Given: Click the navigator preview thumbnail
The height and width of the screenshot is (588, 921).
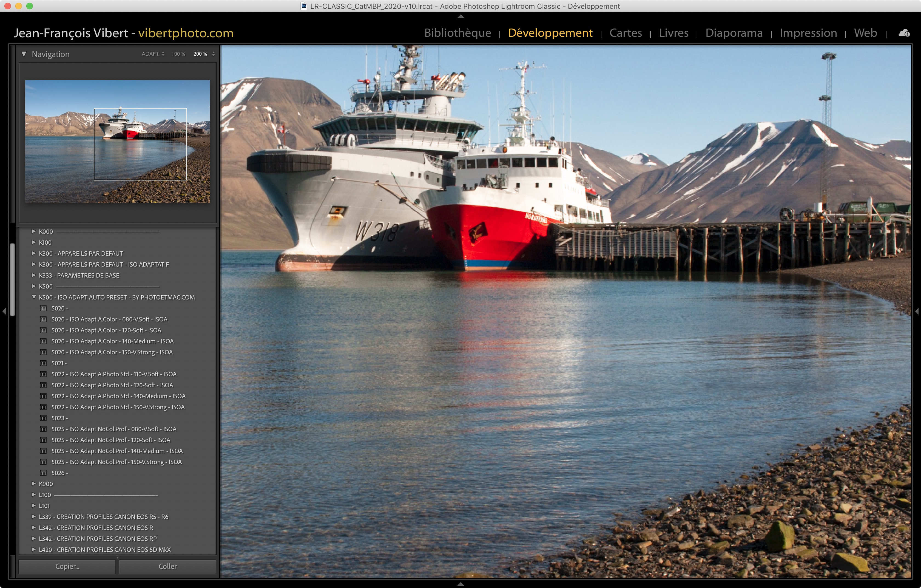Looking at the screenshot, I should (x=117, y=141).
